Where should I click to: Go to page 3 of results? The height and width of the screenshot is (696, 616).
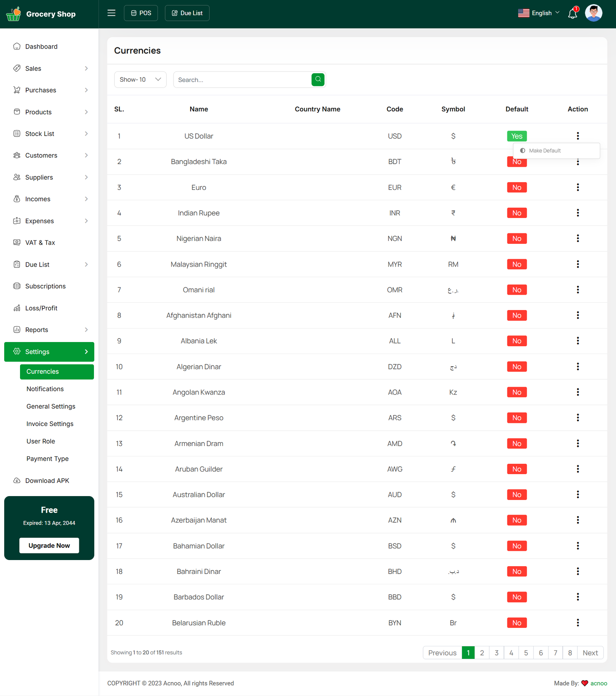[497, 653]
